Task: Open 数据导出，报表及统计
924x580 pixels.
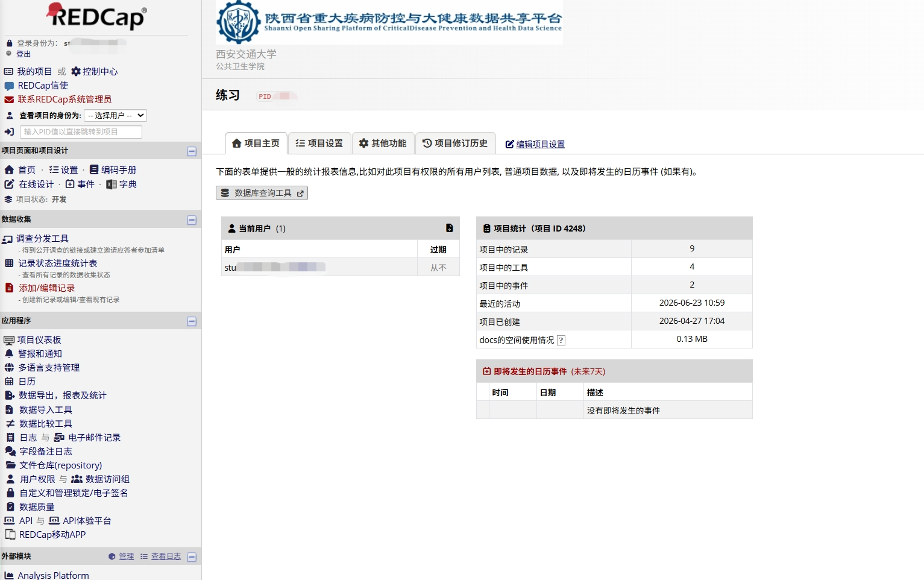Action: (x=63, y=396)
